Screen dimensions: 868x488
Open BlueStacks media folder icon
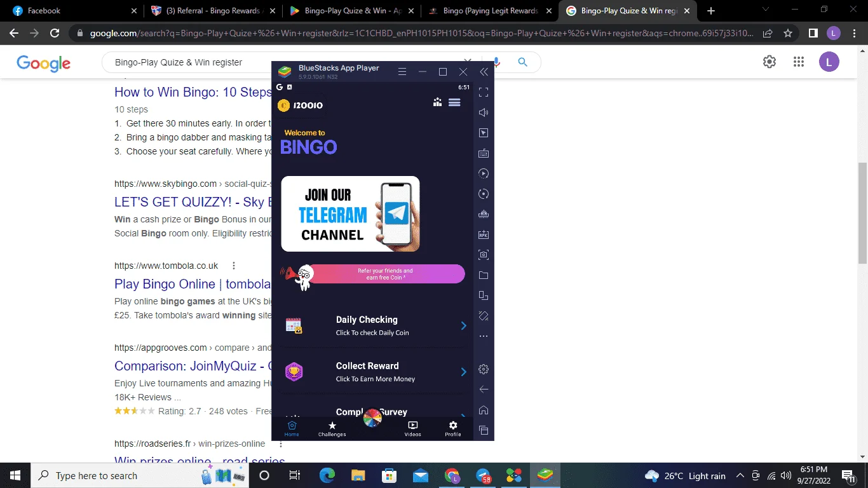(484, 275)
